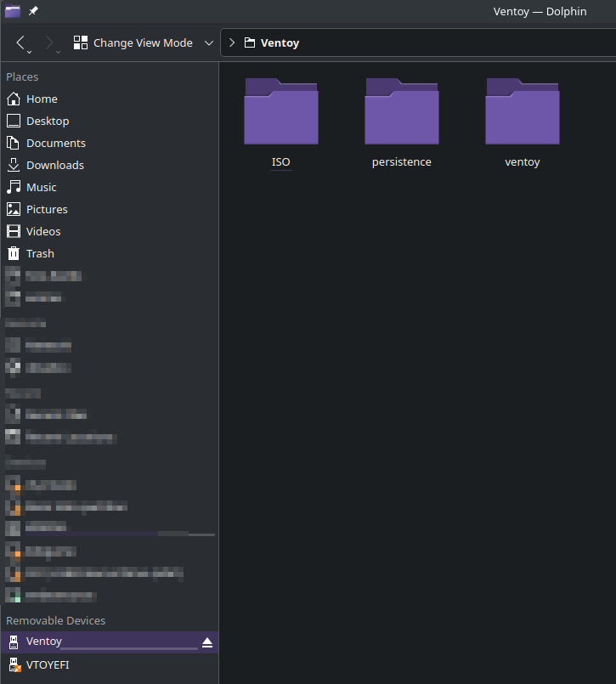
Task: Open forward history dropdown arrow
Action: [58, 53]
